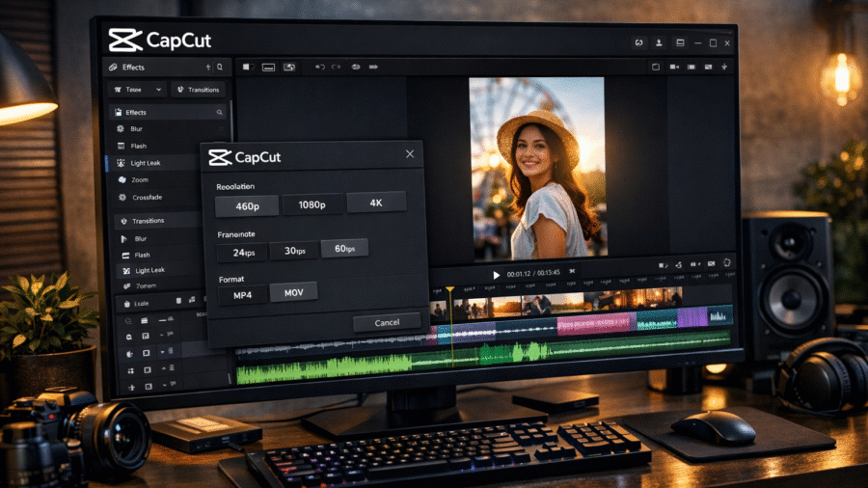
Task: Choose the Flash effect under Effects
Action: [138, 146]
